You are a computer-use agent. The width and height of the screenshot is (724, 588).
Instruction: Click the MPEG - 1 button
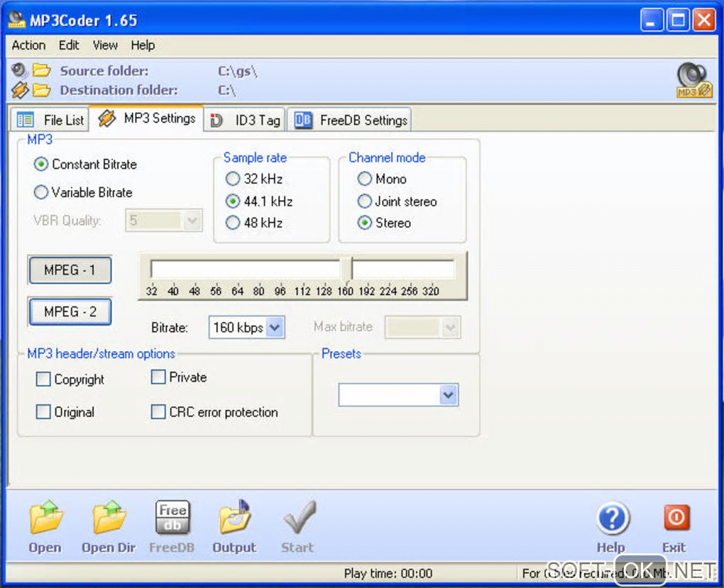pyautogui.click(x=70, y=270)
